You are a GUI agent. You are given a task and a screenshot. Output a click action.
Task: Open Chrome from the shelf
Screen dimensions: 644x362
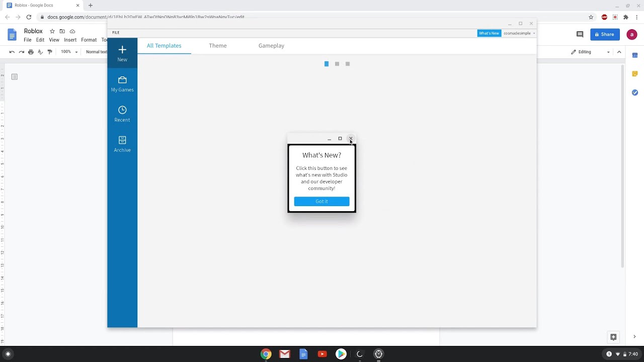click(266, 354)
